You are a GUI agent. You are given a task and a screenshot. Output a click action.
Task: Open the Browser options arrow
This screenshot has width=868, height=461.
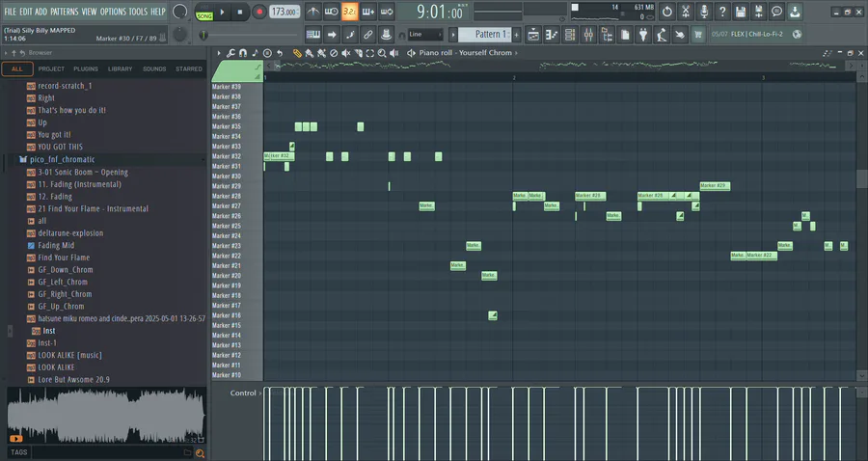[6, 53]
